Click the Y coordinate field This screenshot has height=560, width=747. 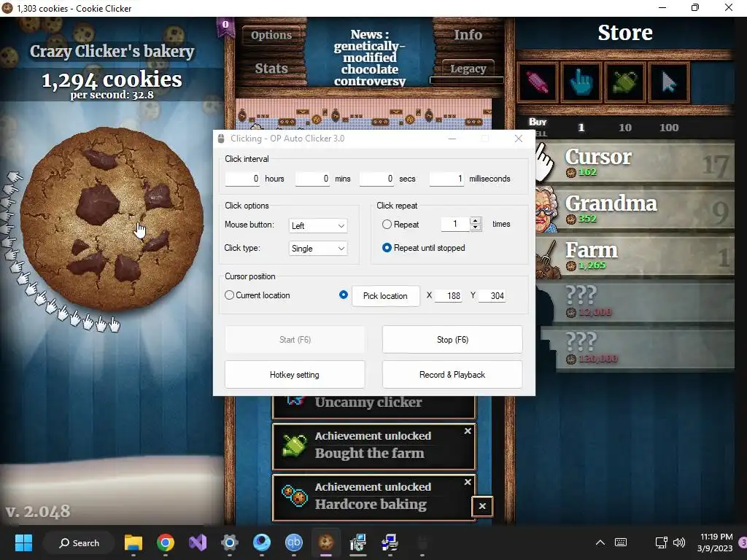click(492, 296)
